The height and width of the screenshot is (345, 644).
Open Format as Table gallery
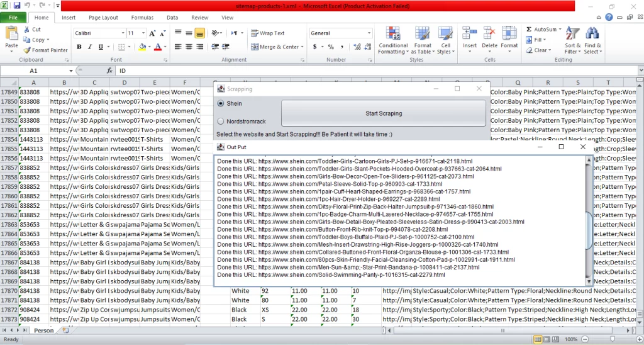423,40
